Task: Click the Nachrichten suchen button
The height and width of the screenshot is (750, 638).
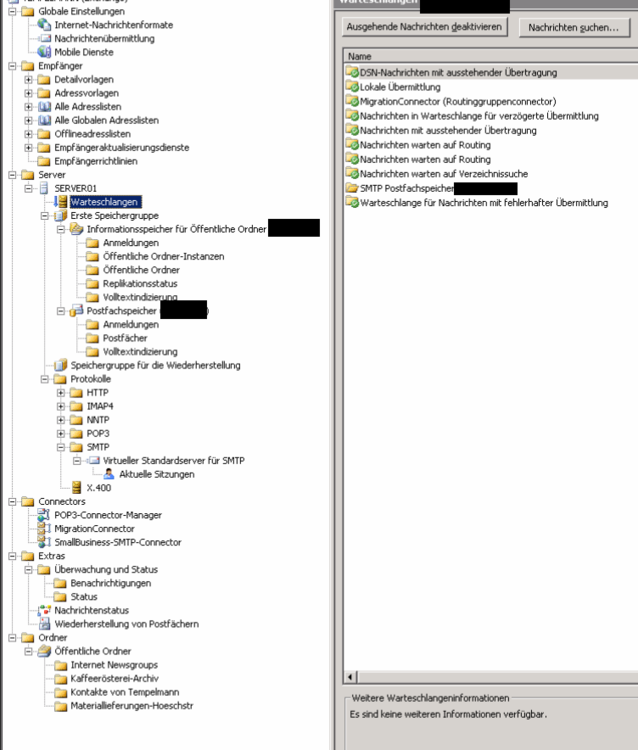Action: [x=574, y=27]
